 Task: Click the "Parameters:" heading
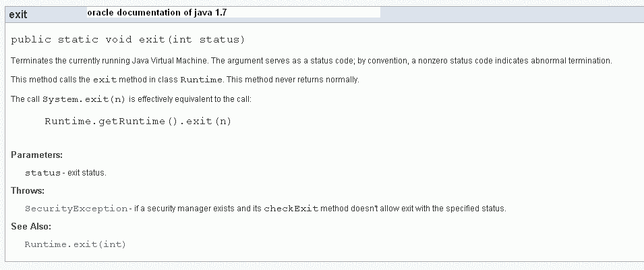coord(36,155)
